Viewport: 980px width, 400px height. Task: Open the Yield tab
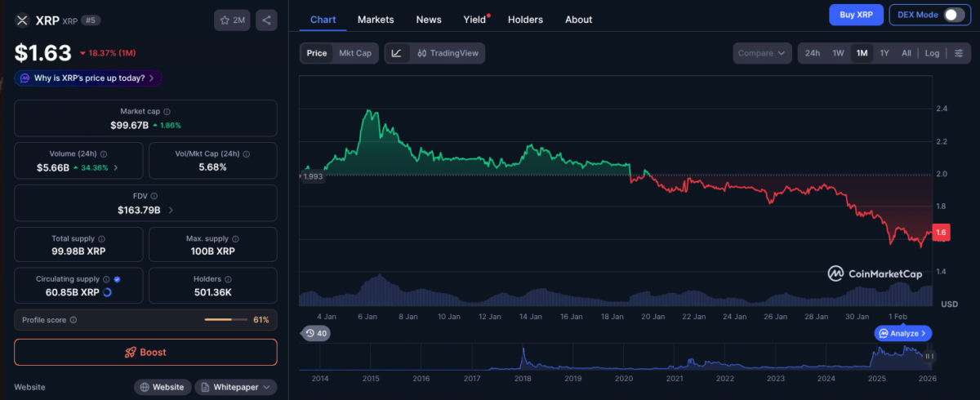pyautogui.click(x=475, y=20)
